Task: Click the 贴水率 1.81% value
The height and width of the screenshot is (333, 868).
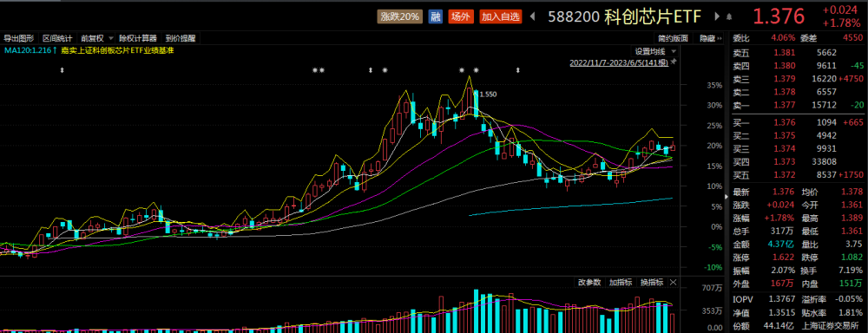Action: coord(851,312)
